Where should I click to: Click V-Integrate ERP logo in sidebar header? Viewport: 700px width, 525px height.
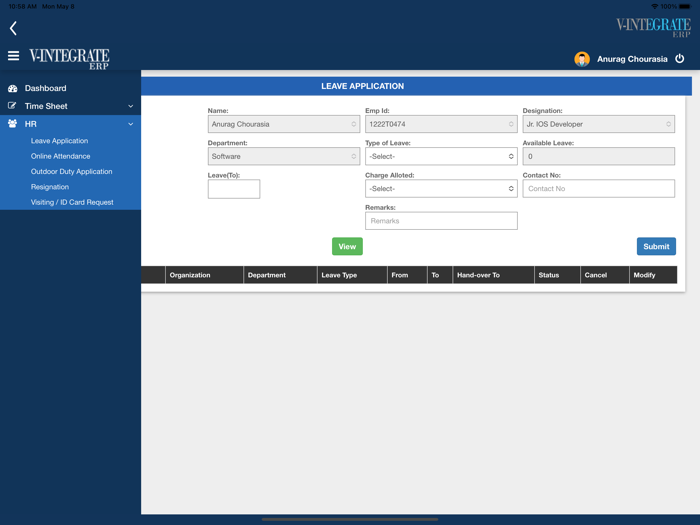coord(69,59)
